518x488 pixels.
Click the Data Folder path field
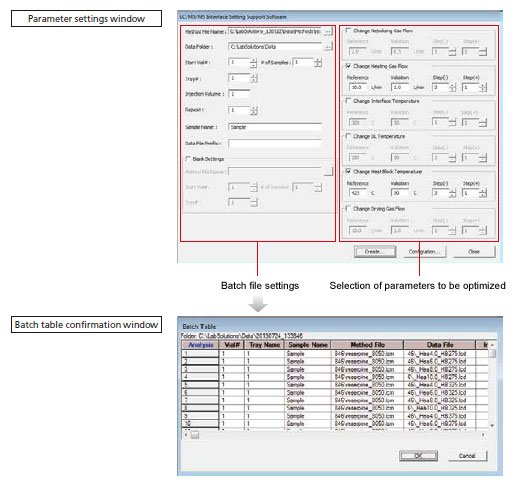(x=275, y=47)
